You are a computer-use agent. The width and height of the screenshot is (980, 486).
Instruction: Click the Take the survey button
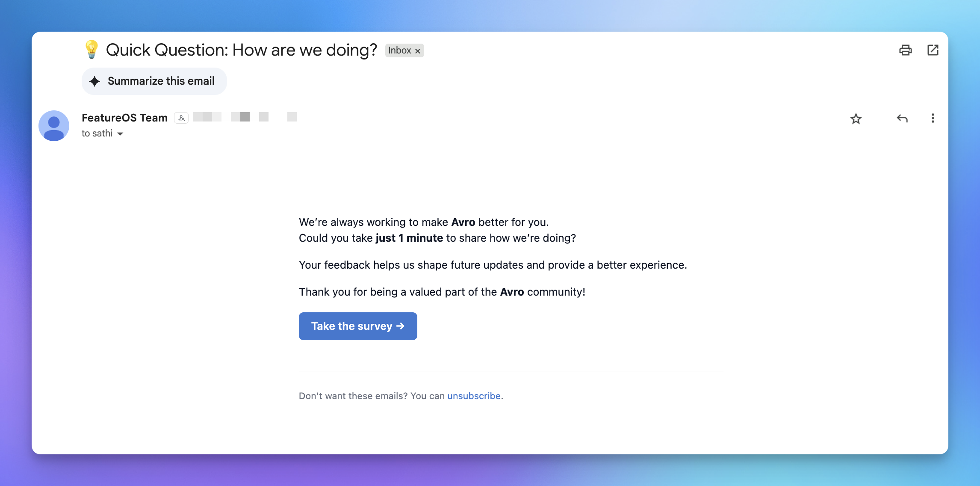[357, 326]
